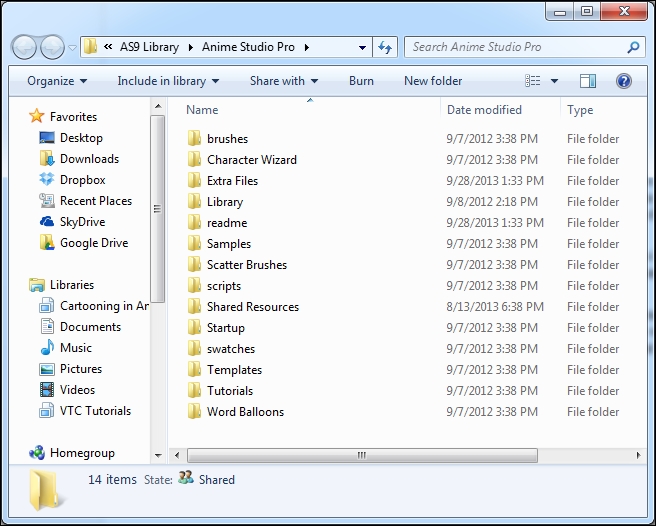Open the Music library
The height and width of the screenshot is (526, 656).
[x=65, y=348]
